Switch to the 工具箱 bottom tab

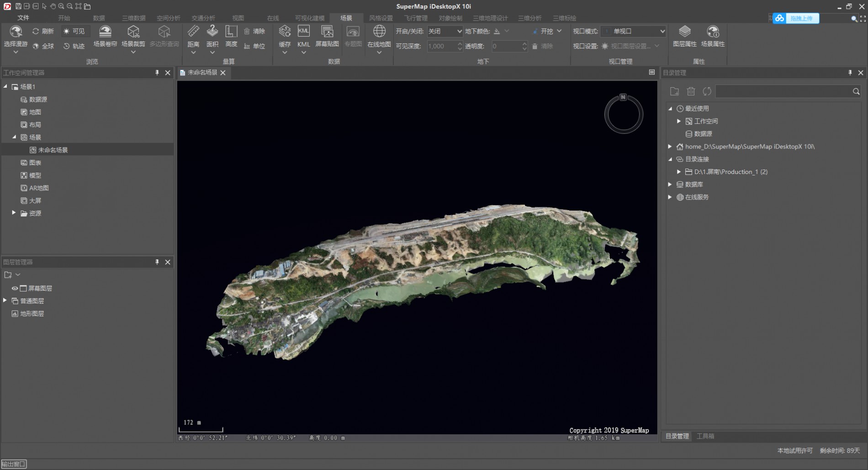[705, 436]
